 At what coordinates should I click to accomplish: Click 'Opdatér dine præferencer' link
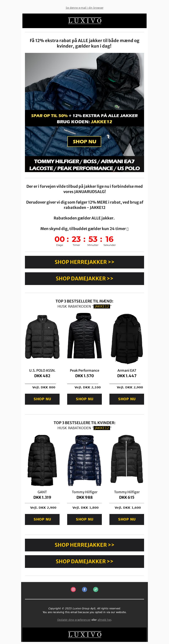point(74,620)
